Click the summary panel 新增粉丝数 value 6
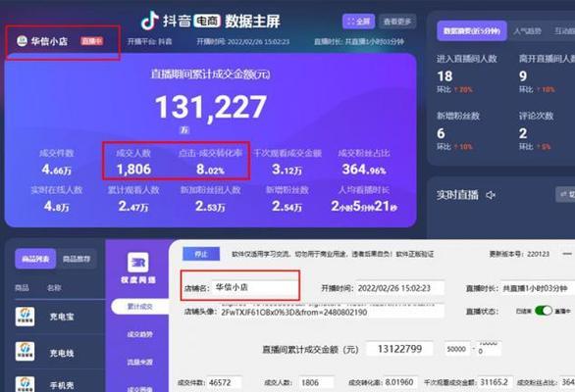The height and width of the screenshot is (392, 575). click(x=442, y=133)
